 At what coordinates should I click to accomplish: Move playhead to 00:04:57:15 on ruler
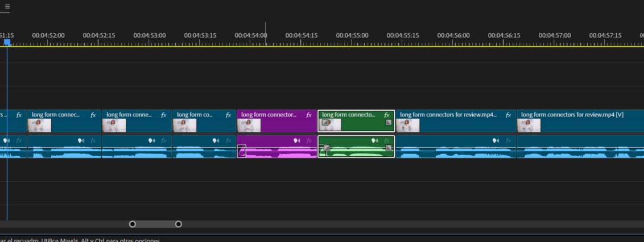click(x=605, y=36)
